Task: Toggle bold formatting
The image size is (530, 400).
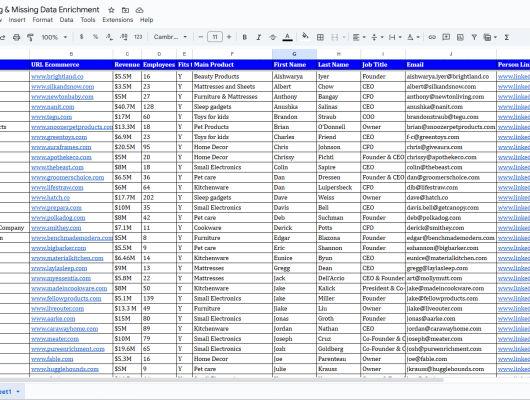Action: pyautogui.click(x=244, y=37)
